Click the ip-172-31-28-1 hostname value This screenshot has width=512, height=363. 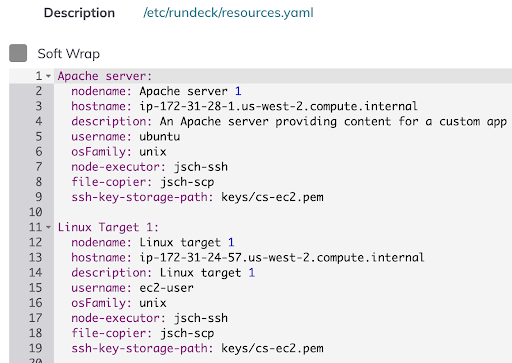click(278, 106)
